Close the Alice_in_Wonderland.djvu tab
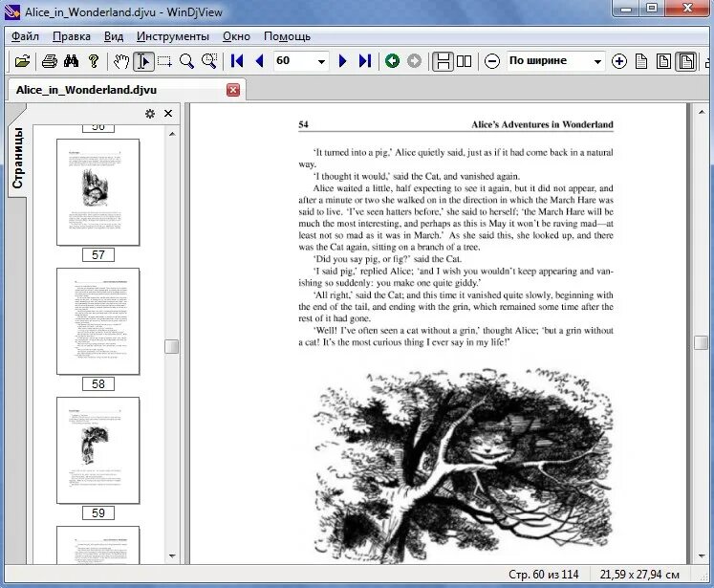The width and height of the screenshot is (714, 588). tap(233, 90)
